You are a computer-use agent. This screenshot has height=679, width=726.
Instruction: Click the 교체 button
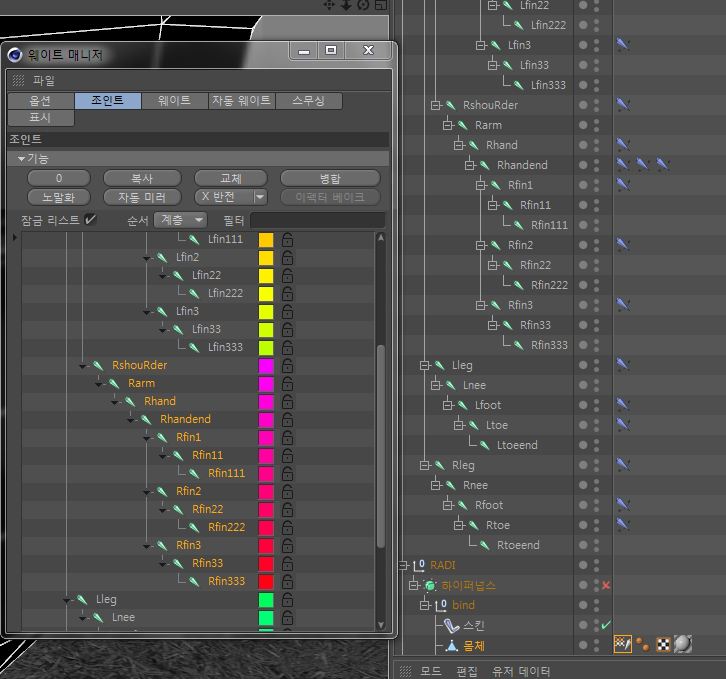point(231,178)
